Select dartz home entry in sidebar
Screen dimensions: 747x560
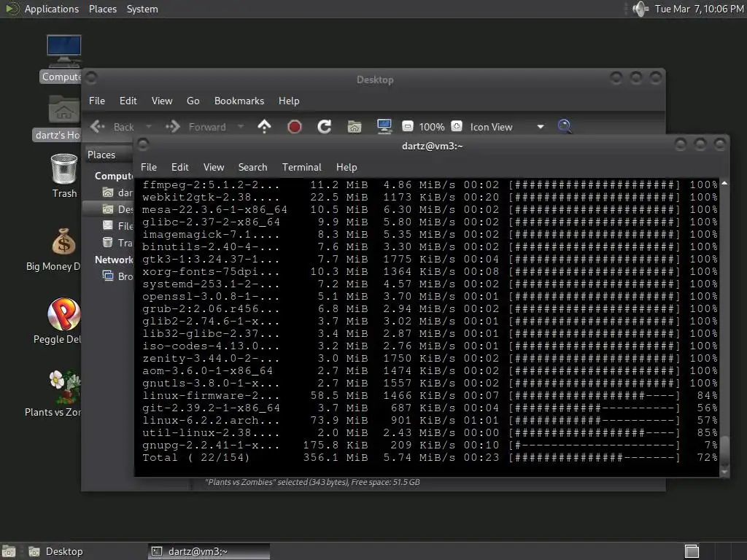pos(117,192)
